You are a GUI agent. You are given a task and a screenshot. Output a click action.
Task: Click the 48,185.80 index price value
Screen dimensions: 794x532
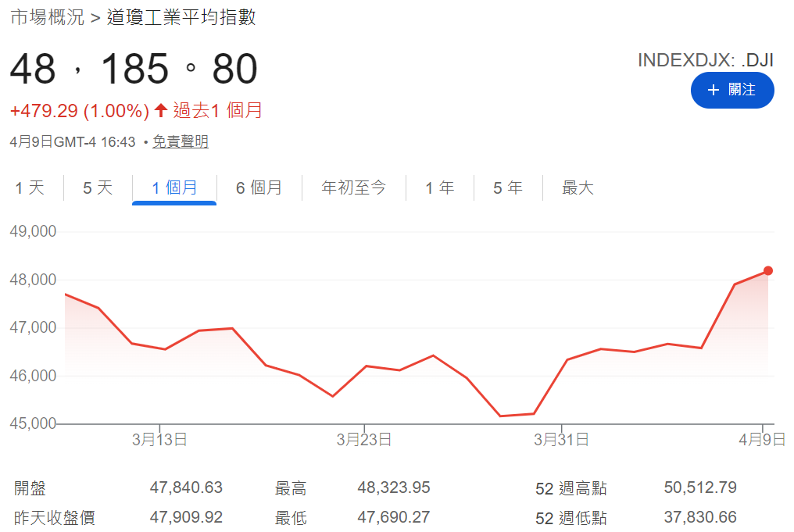(131, 70)
